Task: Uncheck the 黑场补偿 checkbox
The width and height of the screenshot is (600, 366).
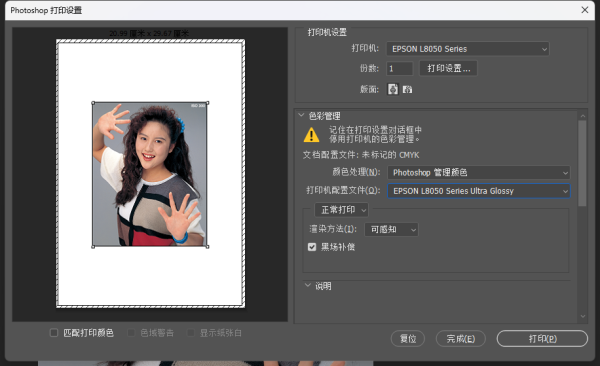Action: pyautogui.click(x=312, y=247)
